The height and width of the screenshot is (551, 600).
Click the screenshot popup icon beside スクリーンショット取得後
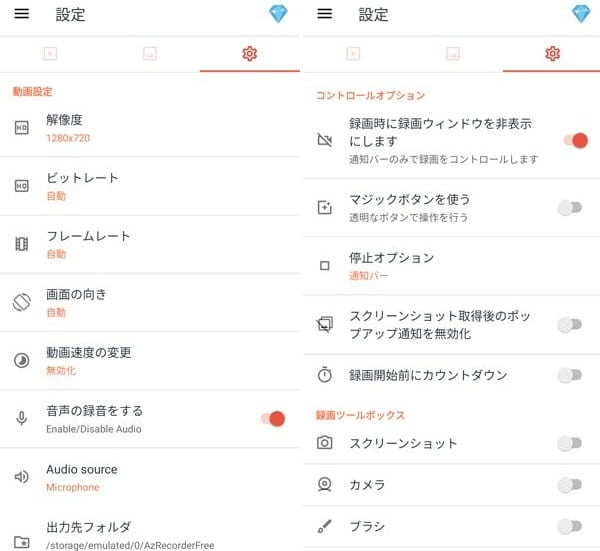(324, 324)
